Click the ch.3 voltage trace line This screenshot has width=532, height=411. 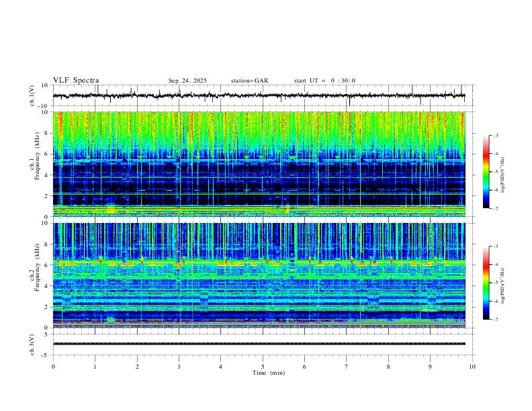point(259,344)
